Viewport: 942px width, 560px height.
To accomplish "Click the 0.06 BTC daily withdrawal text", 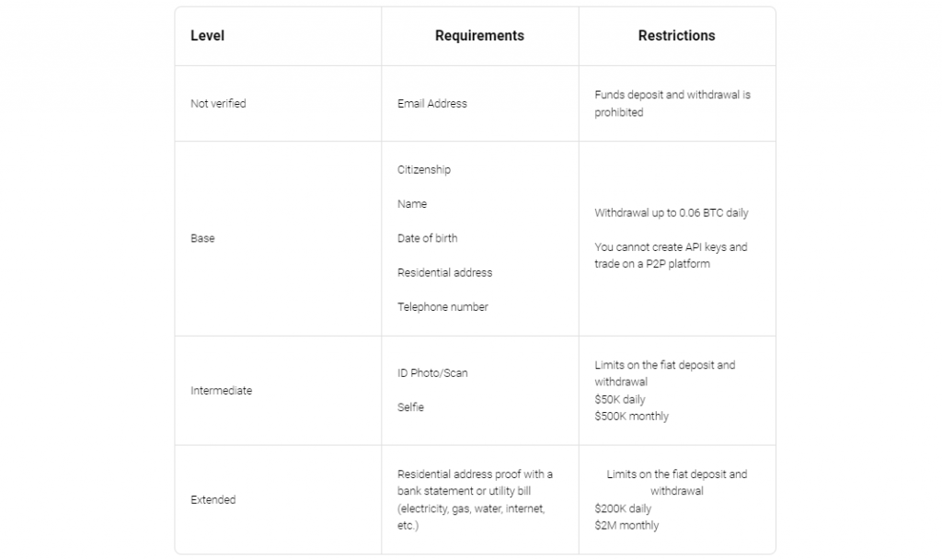I will [x=672, y=213].
